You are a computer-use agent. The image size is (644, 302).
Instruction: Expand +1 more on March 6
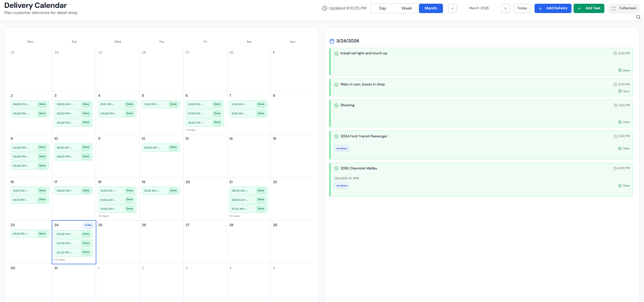point(190,130)
